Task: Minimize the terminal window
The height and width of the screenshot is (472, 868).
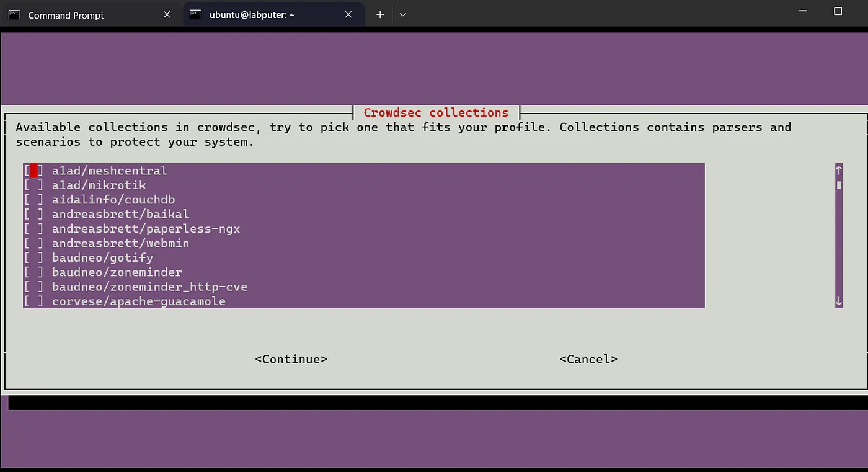Action: point(804,11)
